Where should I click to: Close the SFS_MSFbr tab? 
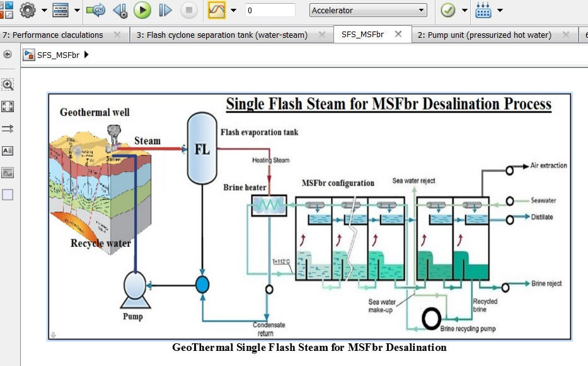pos(398,34)
